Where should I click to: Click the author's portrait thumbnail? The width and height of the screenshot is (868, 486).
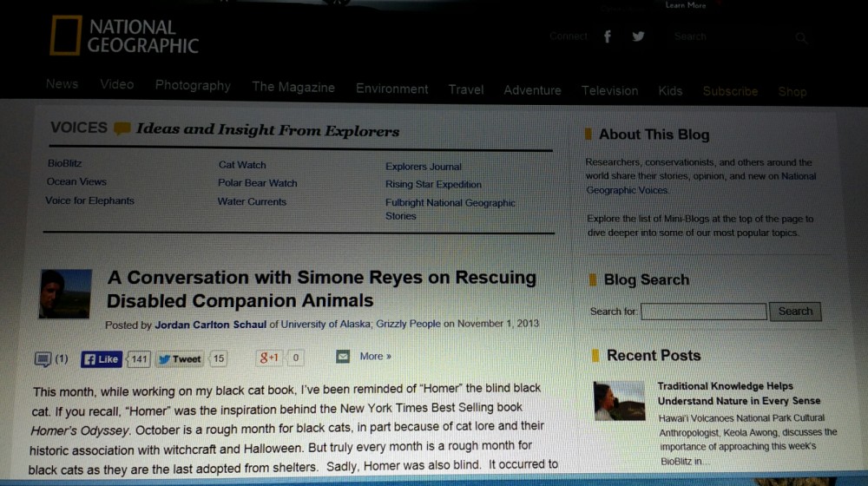coord(65,294)
